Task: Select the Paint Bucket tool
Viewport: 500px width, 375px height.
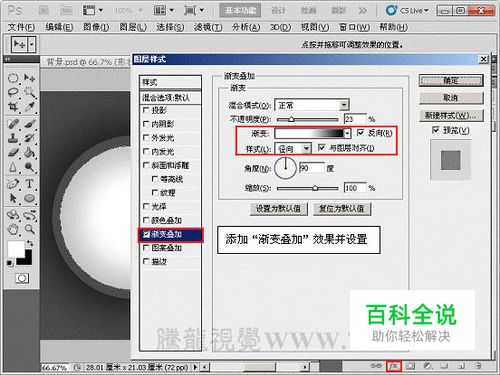Action: click(29, 153)
